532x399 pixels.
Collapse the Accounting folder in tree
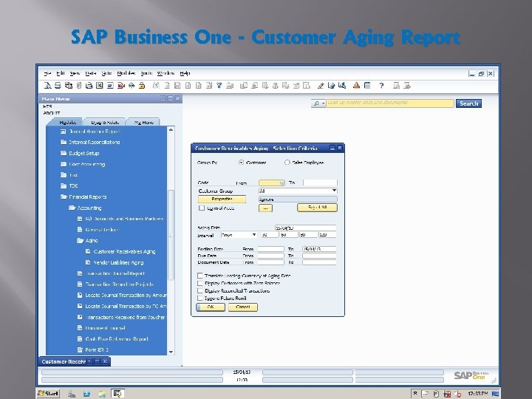(72, 208)
